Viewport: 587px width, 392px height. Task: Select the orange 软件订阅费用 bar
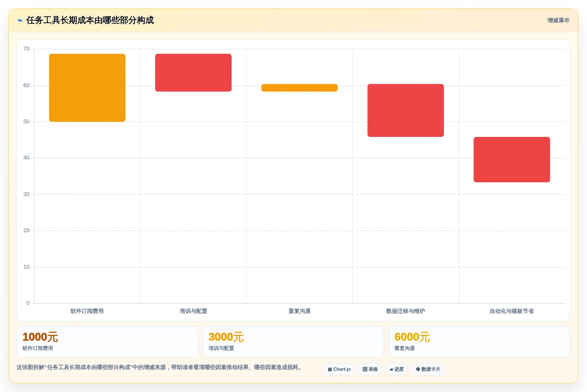(87, 88)
